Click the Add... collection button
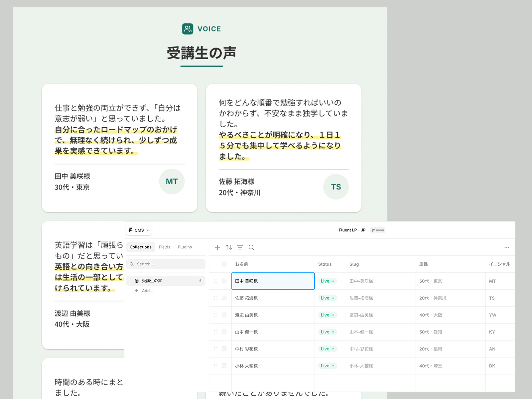Viewport: 532px width, 399px height. coord(144,291)
